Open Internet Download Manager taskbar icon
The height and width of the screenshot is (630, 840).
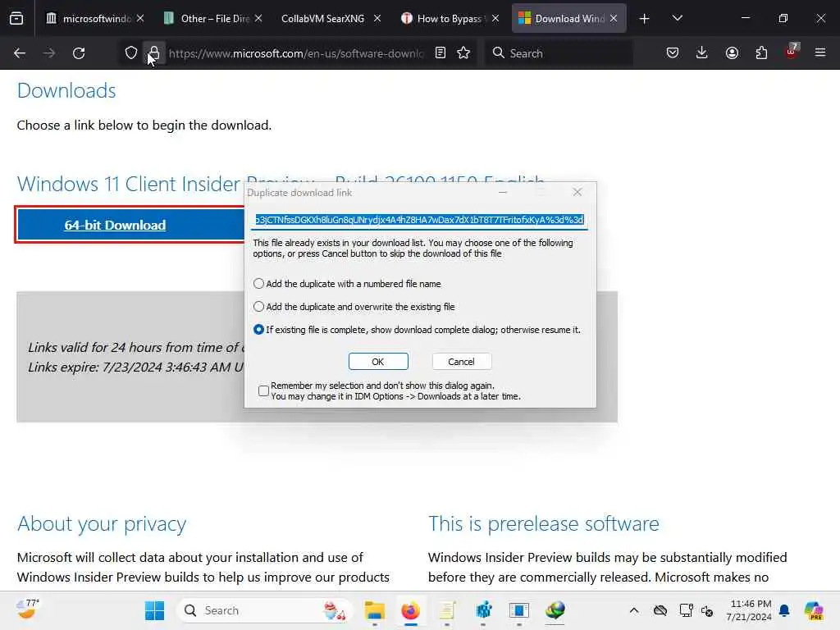pos(555,610)
